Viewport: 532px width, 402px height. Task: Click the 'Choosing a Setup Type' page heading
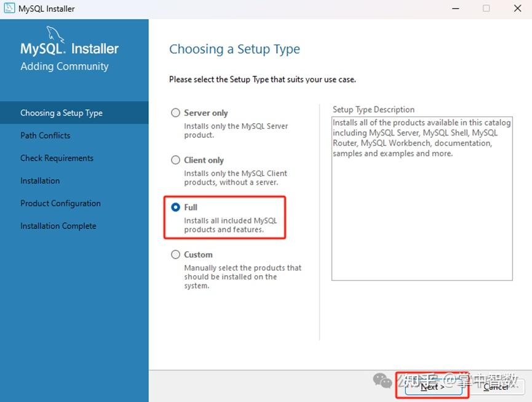pos(234,49)
